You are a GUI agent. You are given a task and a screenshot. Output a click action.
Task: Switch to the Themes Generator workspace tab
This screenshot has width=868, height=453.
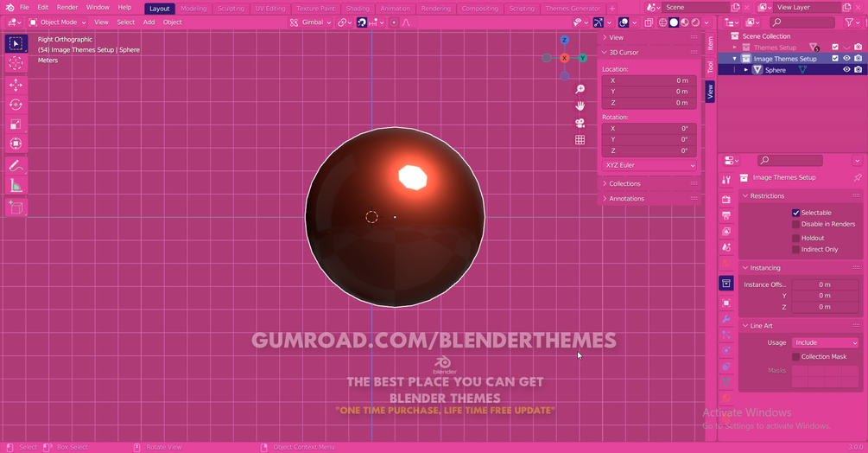pyautogui.click(x=573, y=9)
